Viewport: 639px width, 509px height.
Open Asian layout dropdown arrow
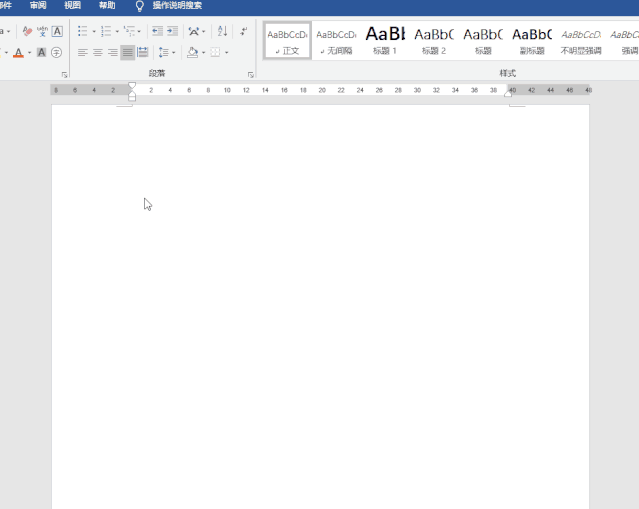(x=204, y=31)
